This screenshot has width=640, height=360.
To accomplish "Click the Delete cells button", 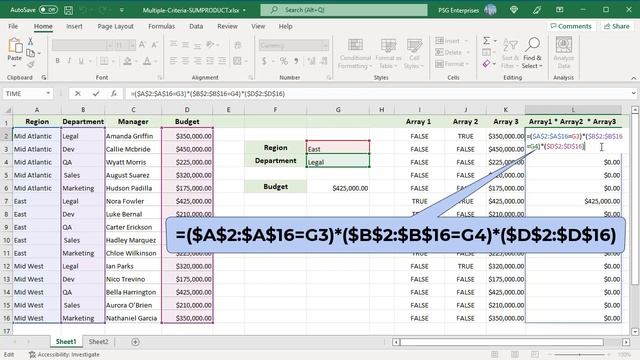I will [x=451, y=52].
